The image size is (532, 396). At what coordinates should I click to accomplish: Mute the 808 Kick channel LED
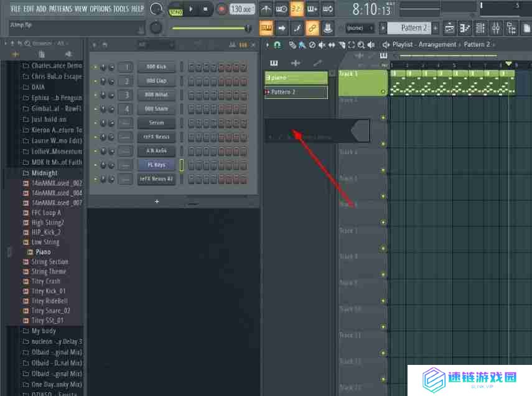(95, 67)
